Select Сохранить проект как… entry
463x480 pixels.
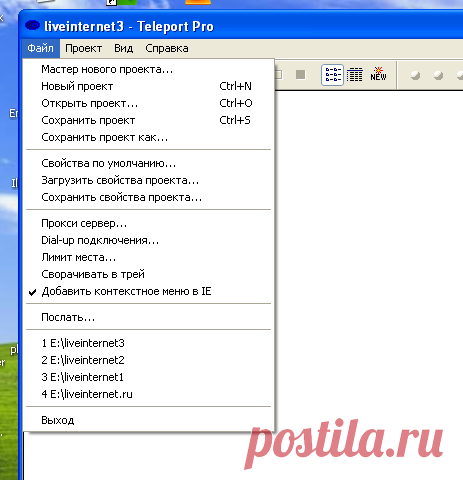149,137
